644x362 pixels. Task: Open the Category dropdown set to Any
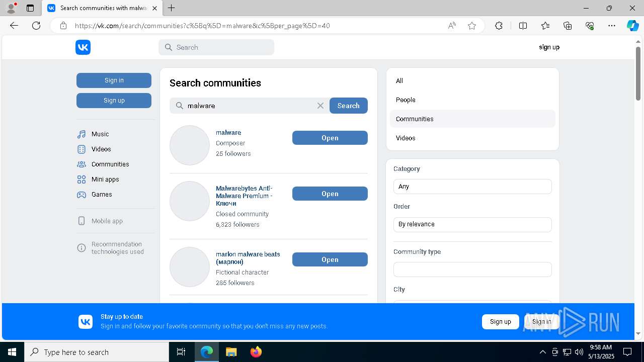[x=472, y=187]
